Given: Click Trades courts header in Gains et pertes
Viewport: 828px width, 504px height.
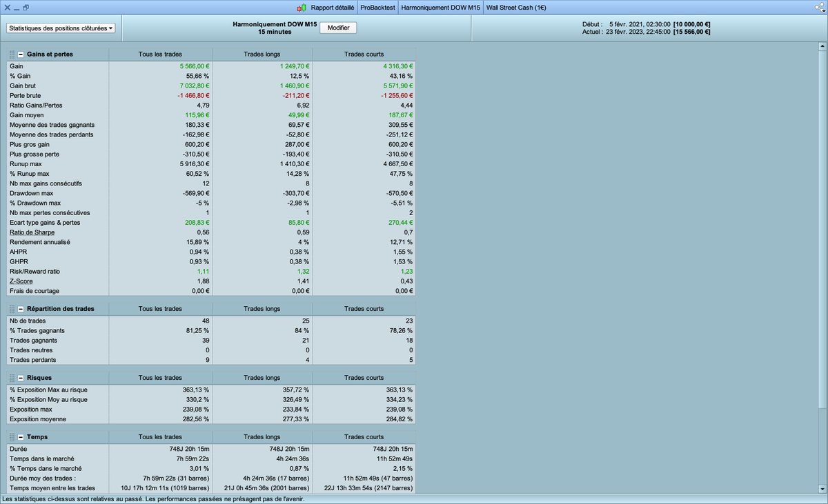Looking at the screenshot, I should point(364,54).
